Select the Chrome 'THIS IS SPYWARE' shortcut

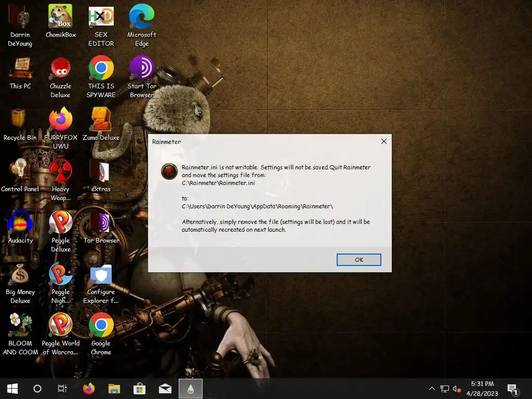click(x=101, y=77)
